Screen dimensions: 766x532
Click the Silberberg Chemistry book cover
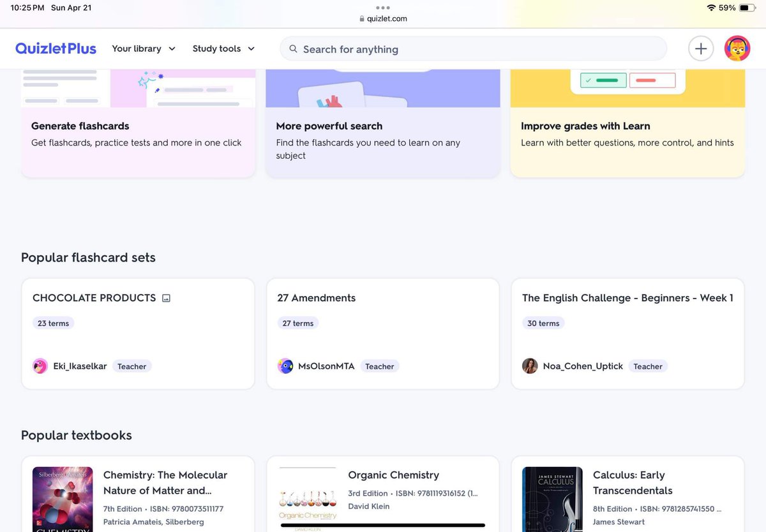coord(63,499)
